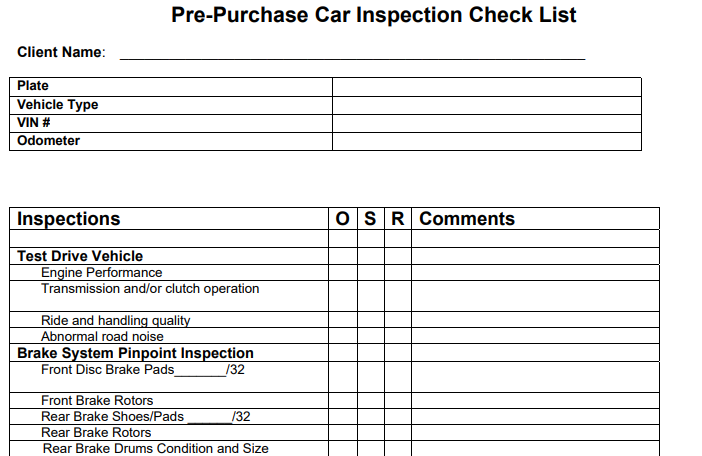702x456 pixels.
Task: Select the Test Drive Vehicle heading
Action: (x=80, y=256)
